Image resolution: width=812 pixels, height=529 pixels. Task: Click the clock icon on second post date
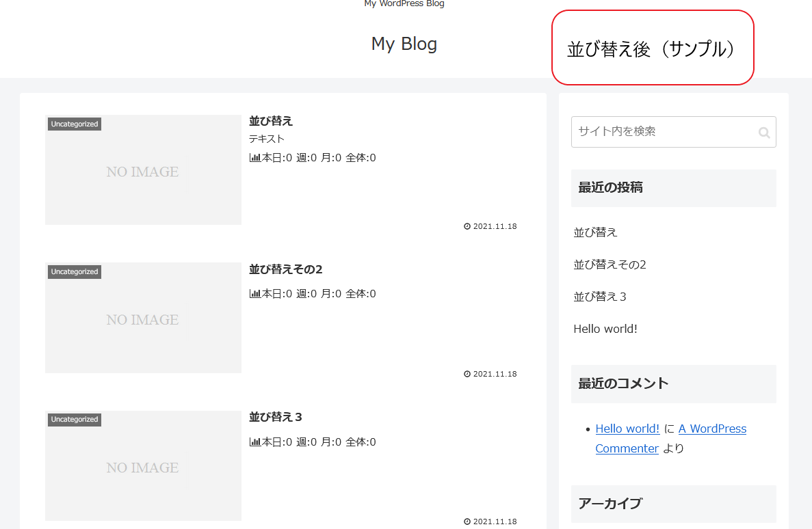click(467, 374)
